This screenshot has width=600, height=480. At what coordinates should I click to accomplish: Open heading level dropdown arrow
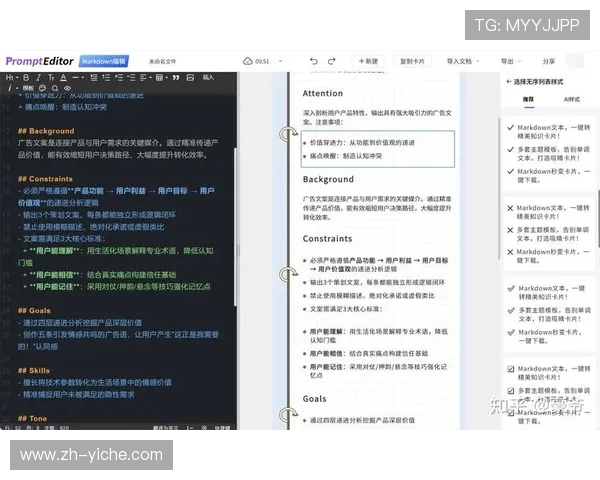[x=17, y=78]
